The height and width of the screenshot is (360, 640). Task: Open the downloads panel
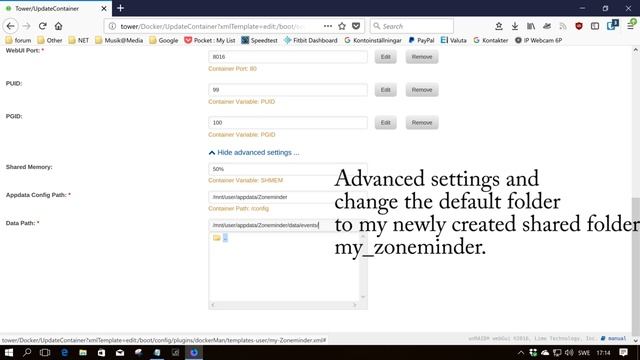tap(515, 26)
